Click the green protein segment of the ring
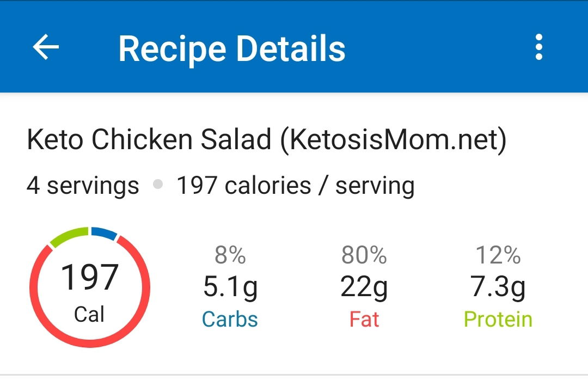 tap(68, 236)
